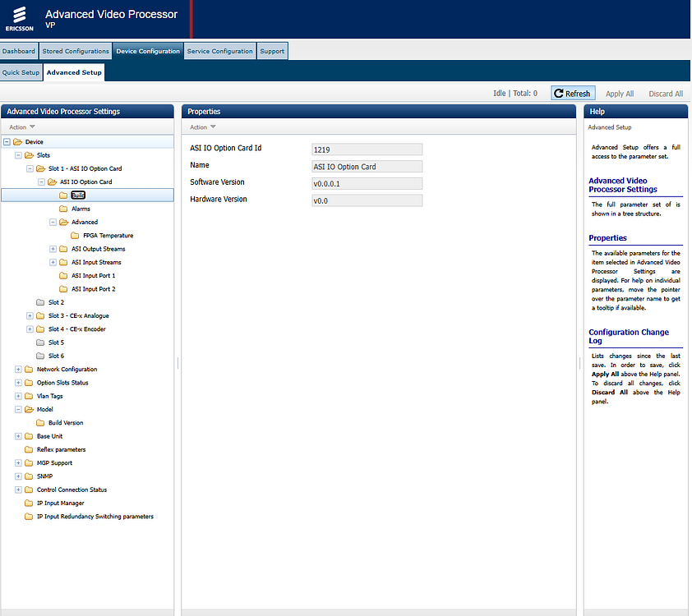Collapse the Slots tree node
This screenshot has height=616, width=692.
click(18, 155)
